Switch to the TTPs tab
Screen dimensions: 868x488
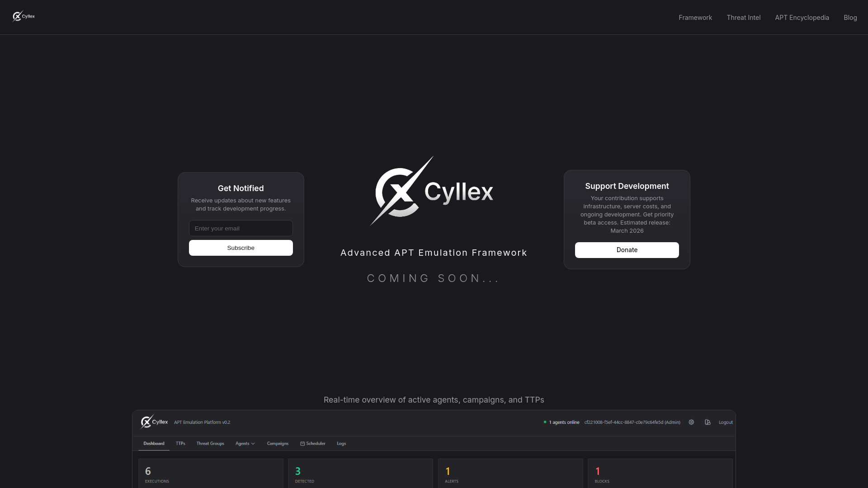point(180,443)
